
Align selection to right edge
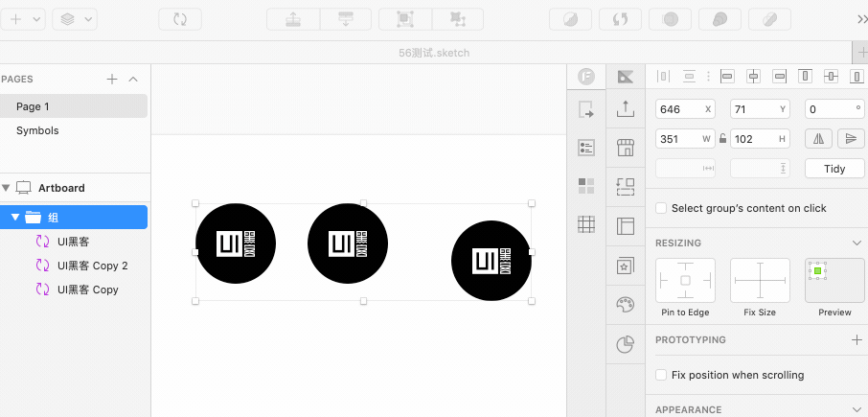pos(780,77)
